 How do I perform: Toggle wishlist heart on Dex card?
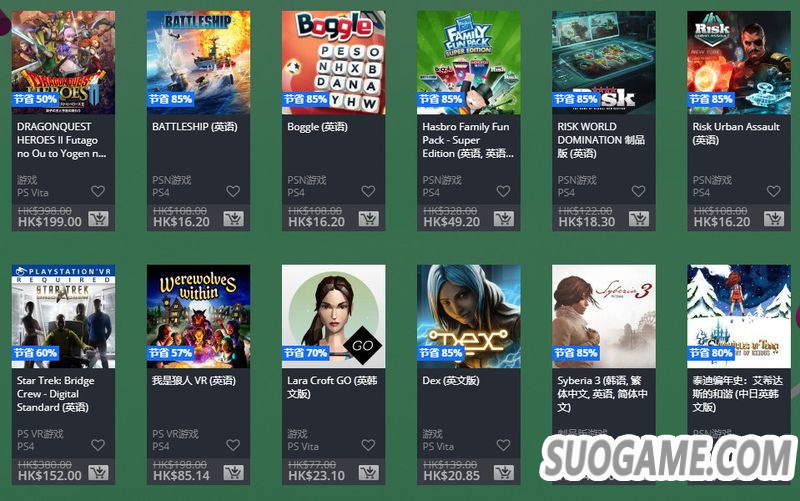[504, 445]
